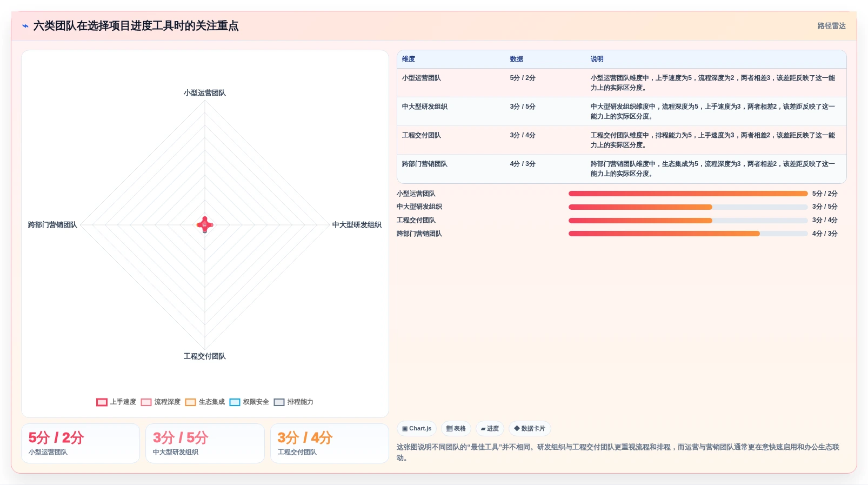Toggle the 排程能力 legend item

point(293,402)
